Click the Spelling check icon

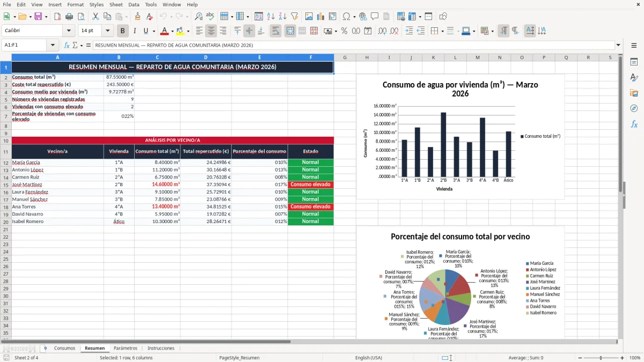pos(210,17)
